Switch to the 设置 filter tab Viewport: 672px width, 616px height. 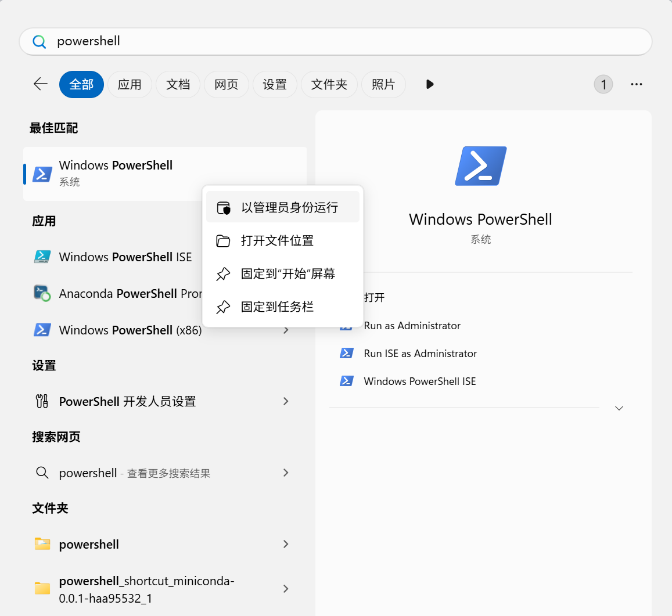tap(275, 84)
